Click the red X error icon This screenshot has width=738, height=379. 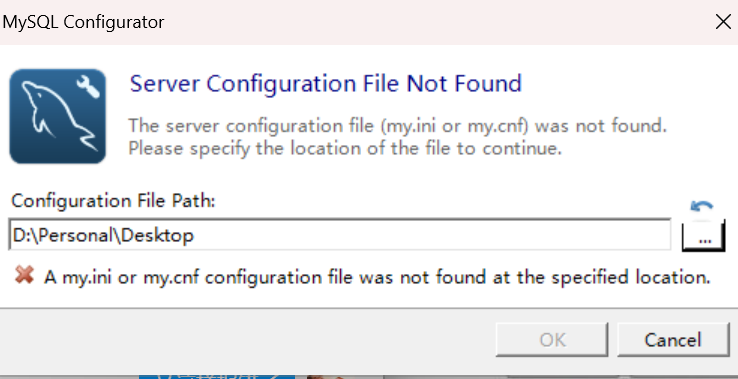pos(24,274)
